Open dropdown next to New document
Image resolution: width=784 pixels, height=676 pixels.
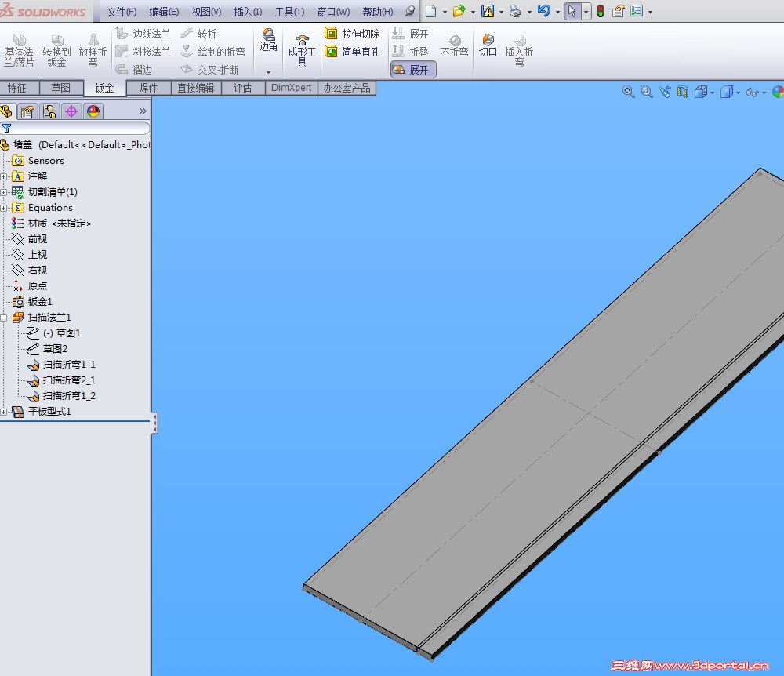point(445,12)
